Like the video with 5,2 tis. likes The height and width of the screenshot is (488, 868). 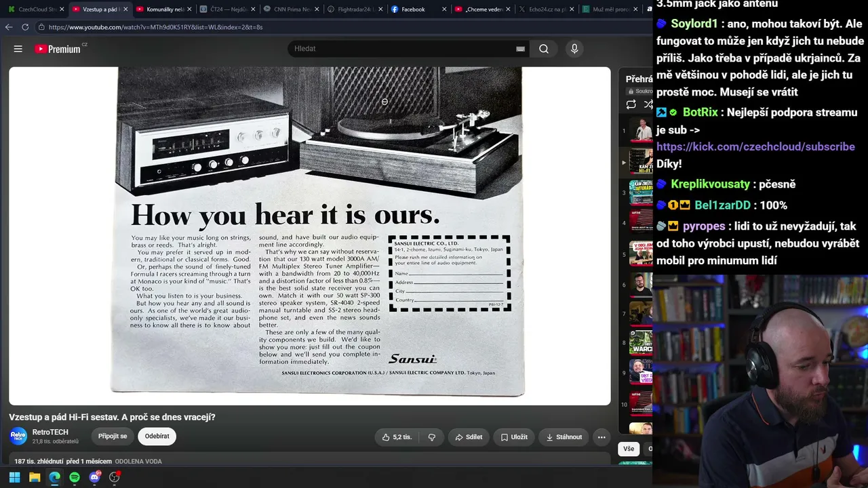pyautogui.click(x=397, y=437)
